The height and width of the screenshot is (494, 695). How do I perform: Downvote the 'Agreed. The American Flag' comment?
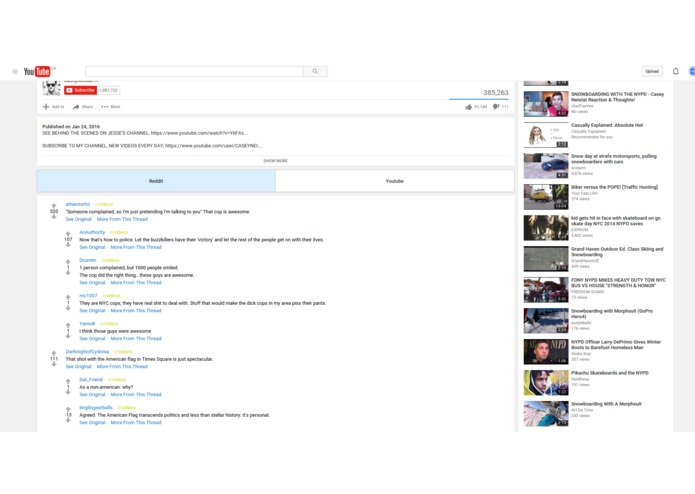pos(68,420)
